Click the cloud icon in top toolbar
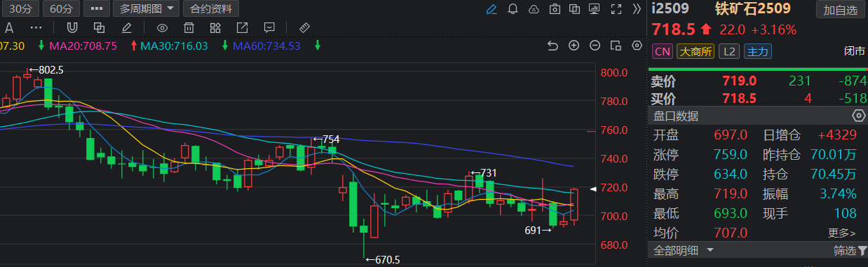This screenshot has width=868, height=267. coord(534,9)
